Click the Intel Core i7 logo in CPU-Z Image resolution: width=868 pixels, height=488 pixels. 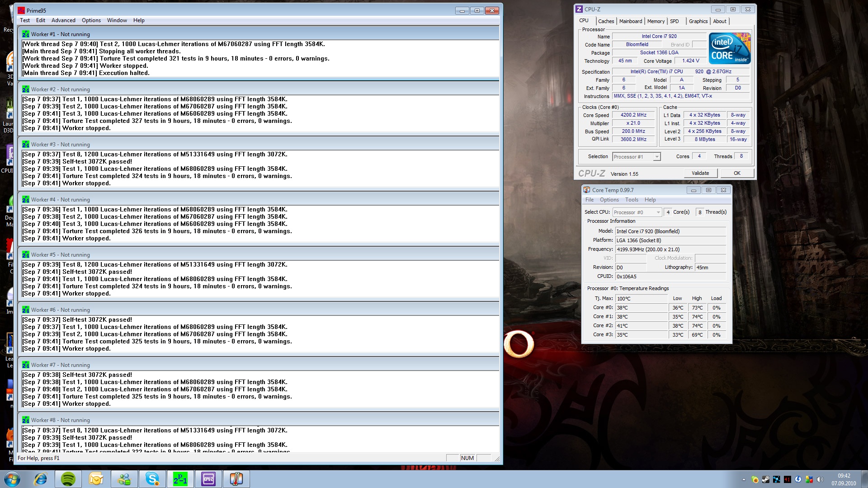730,48
